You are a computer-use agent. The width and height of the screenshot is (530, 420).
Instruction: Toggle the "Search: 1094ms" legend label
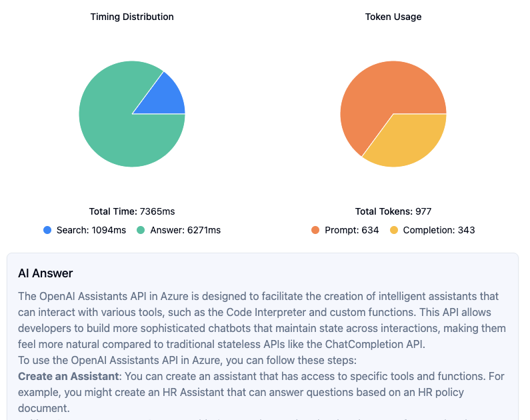(x=91, y=230)
